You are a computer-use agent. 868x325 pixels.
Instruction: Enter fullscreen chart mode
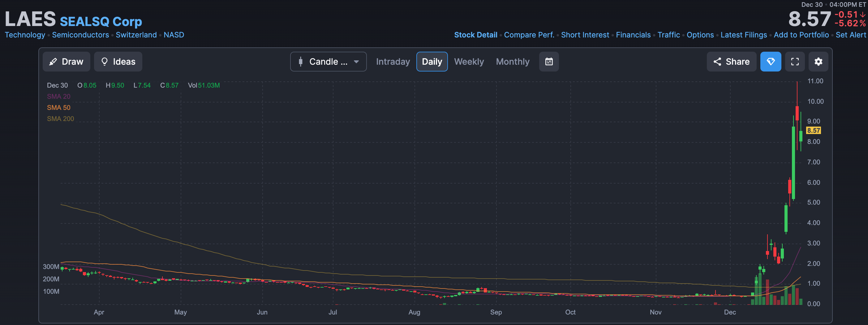coord(795,62)
